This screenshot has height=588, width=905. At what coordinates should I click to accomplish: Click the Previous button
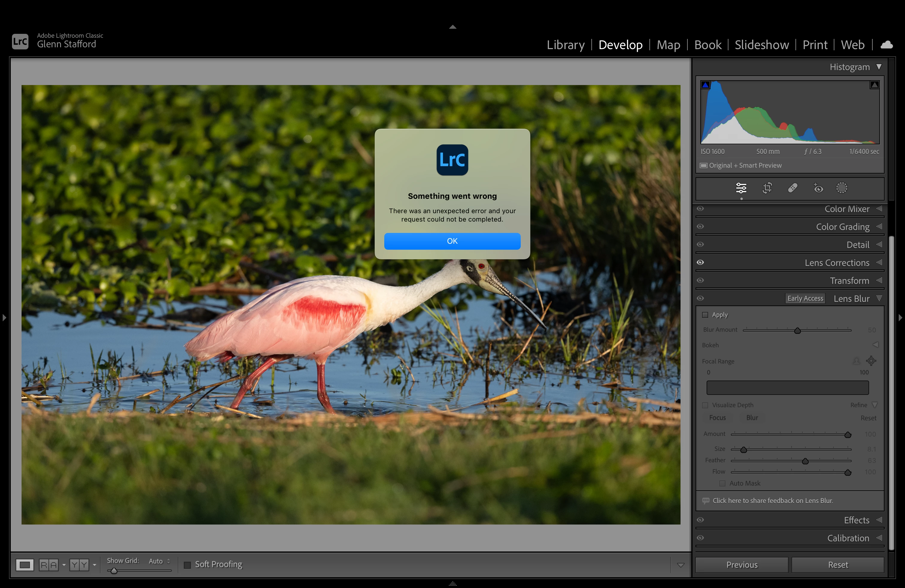pyautogui.click(x=742, y=565)
